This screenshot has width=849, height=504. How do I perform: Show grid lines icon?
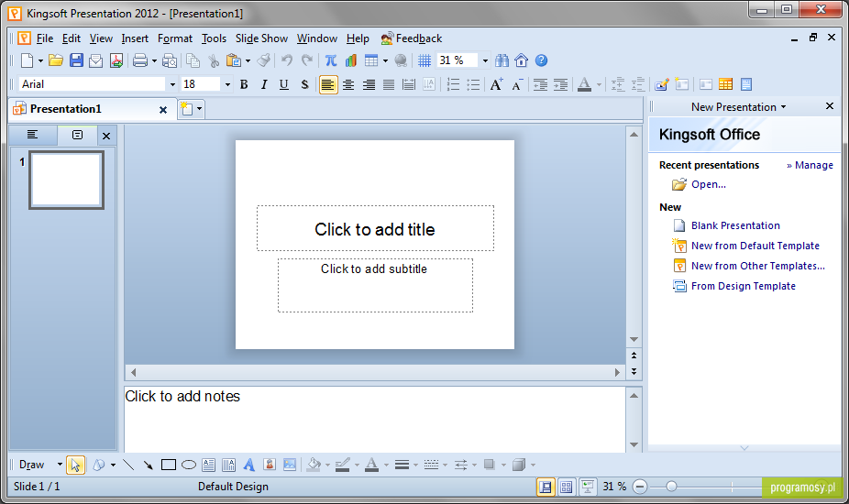coord(424,60)
